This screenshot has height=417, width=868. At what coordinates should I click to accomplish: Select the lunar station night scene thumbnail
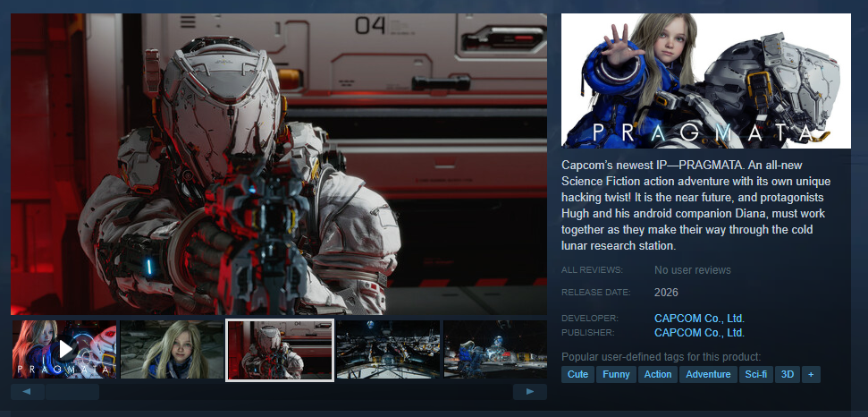[x=388, y=349]
